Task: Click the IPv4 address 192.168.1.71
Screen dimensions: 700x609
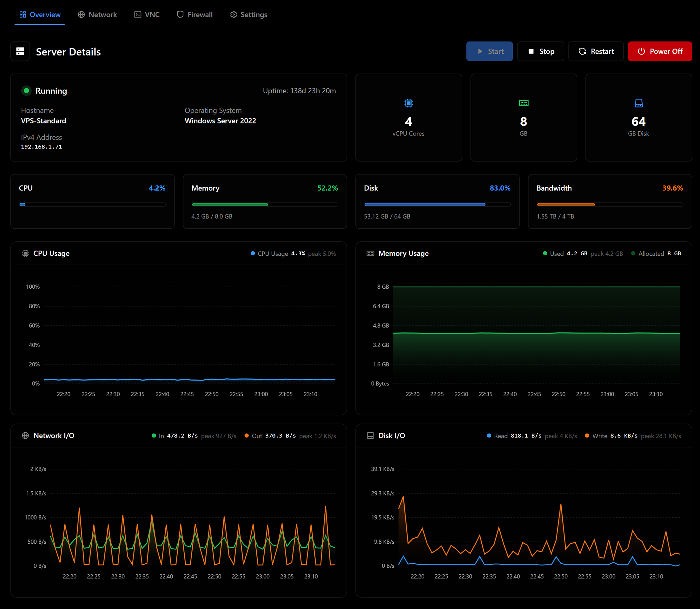Action: 42,147
